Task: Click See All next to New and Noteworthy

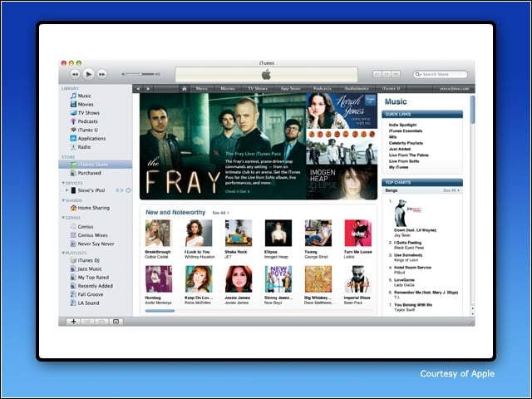Action: 220,213
